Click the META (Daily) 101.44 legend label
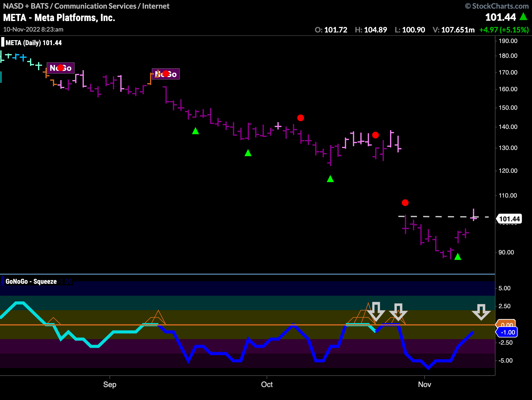The height and width of the screenshot is (400, 532). point(33,43)
